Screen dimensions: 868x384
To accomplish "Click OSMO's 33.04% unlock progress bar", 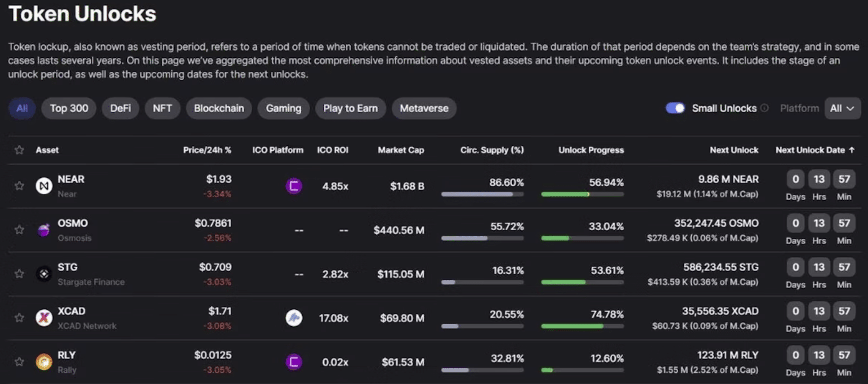I will pos(583,238).
